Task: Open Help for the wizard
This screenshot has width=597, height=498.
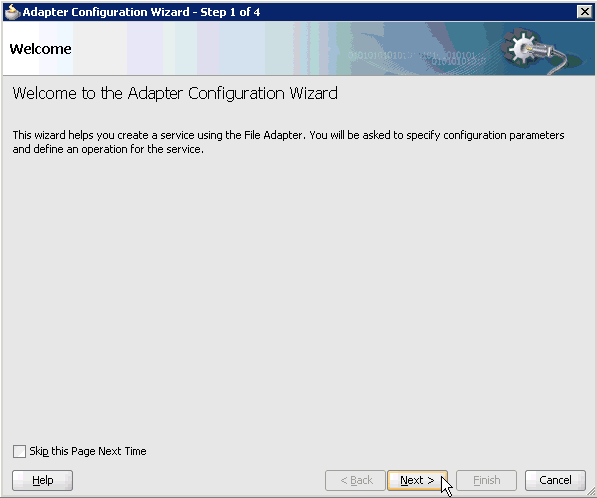Action: (42, 480)
